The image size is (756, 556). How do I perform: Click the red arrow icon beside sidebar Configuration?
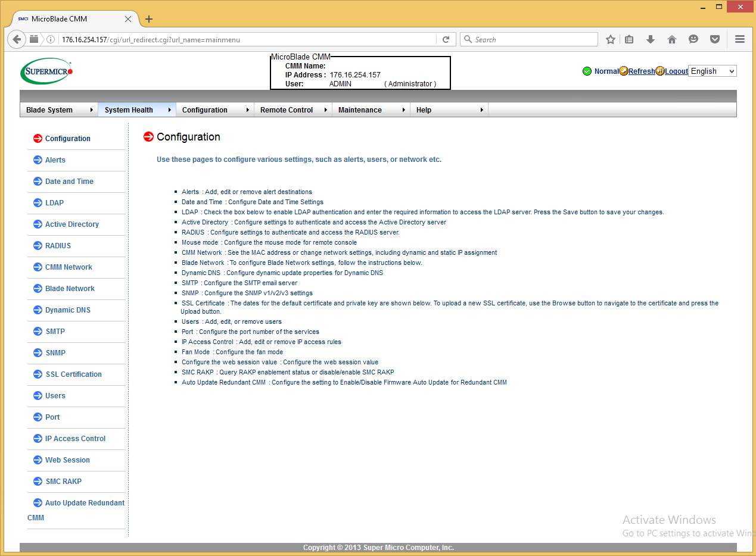(38, 138)
